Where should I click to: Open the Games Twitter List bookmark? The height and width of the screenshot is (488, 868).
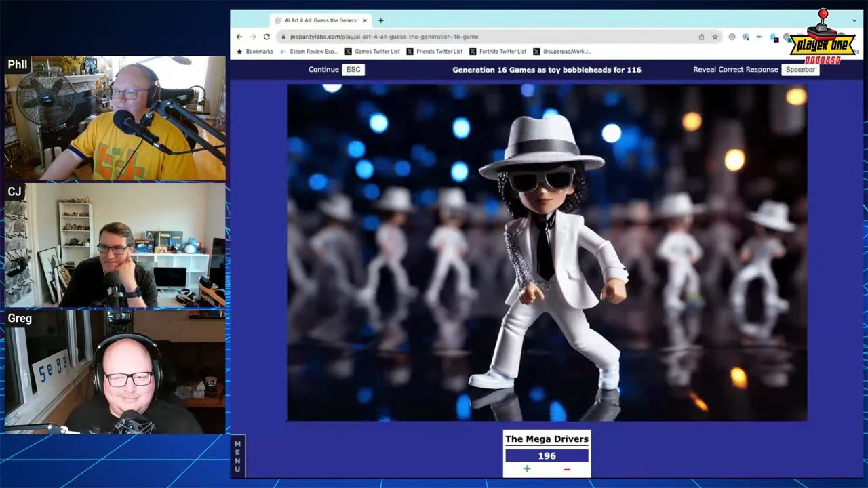(372, 52)
